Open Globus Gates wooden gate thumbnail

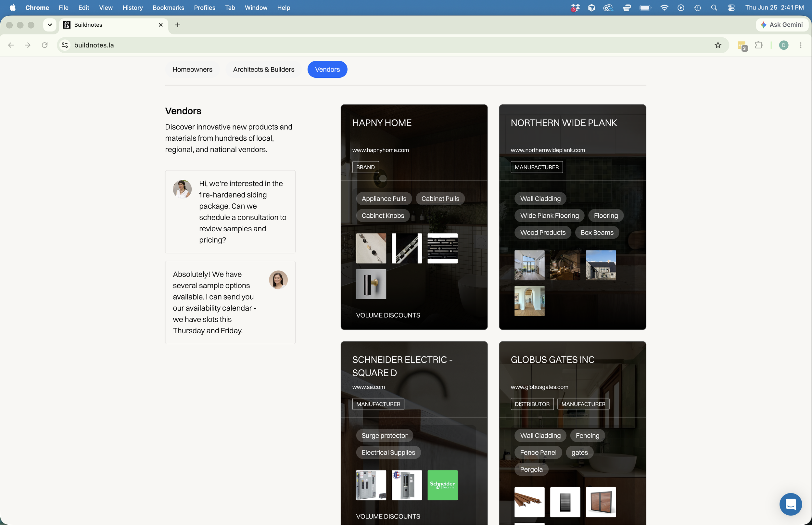click(601, 502)
